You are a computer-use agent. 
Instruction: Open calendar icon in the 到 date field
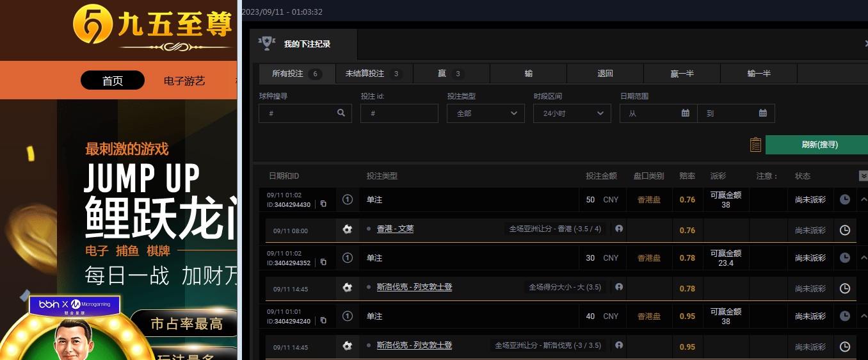[763, 113]
